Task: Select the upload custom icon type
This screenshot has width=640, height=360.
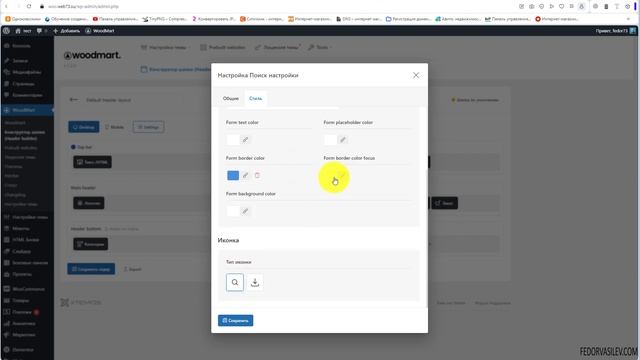Action: click(x=255, y=282)
